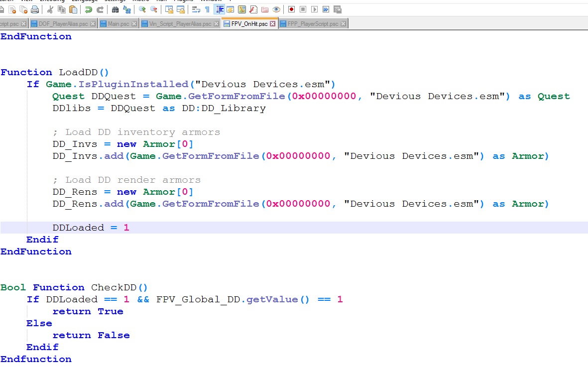Switch to the FPP_PlayerScript.psc tab
This screenshot has width=588, height=375.
click(x=313, y=23)
